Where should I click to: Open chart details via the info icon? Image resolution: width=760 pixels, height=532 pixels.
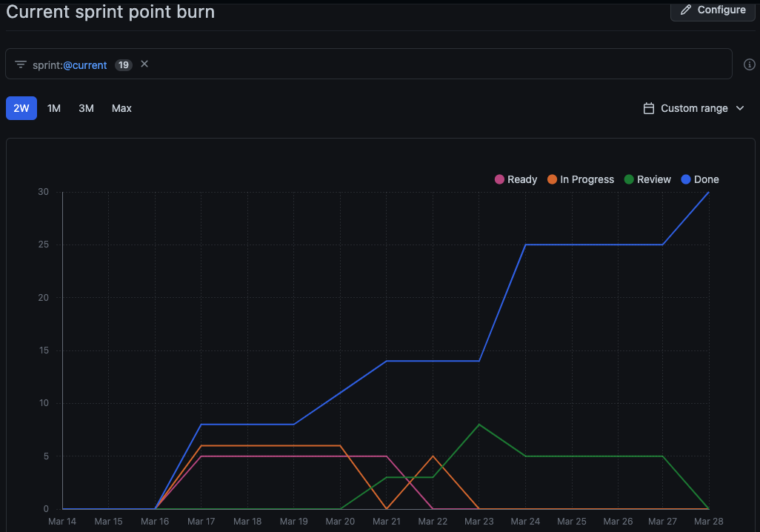pyautogui.click(x=749, y=64)
